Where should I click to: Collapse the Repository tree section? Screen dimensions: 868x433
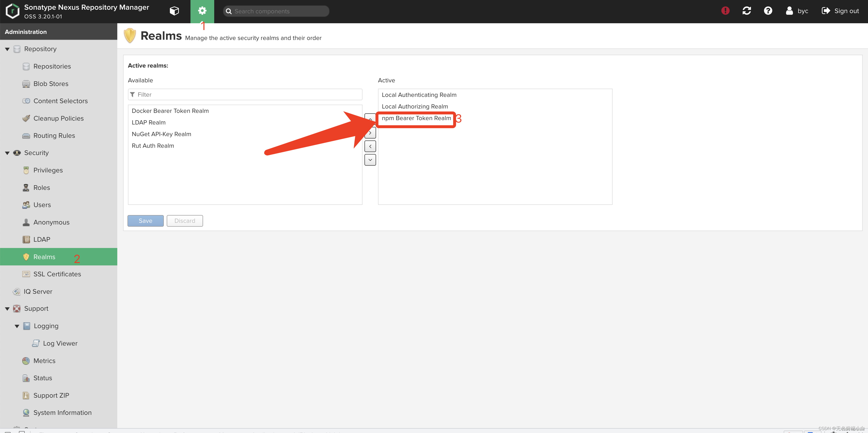click(x=7, y=49)
